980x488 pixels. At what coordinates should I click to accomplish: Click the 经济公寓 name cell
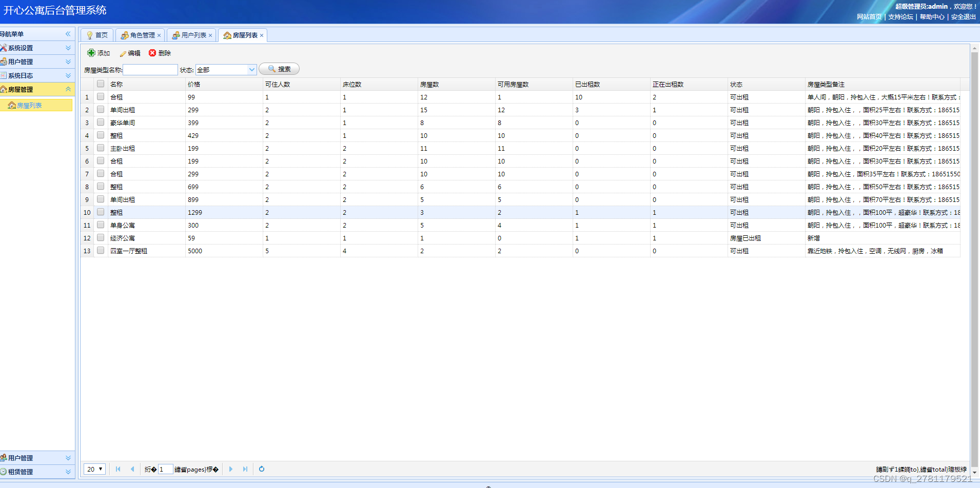(146, 238)
